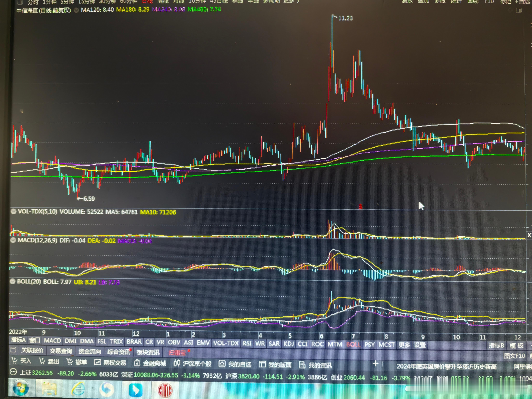Click the 设置 button in indicator row
The image size is (532, 399).
[420, 345]
